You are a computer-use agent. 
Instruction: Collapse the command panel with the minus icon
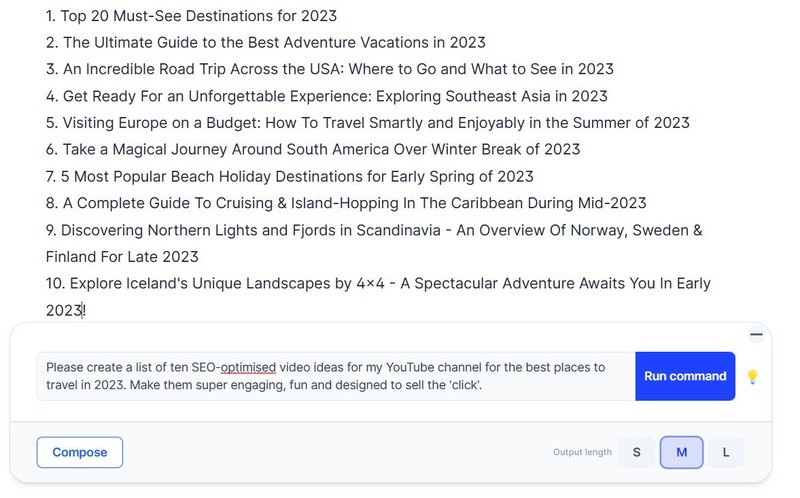(x=756, y=335)
